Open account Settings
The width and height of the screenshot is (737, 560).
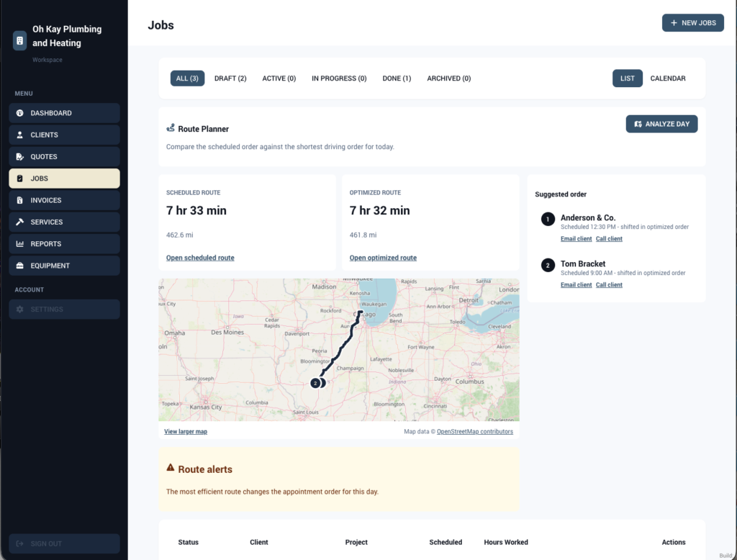[x=64, y=310]
